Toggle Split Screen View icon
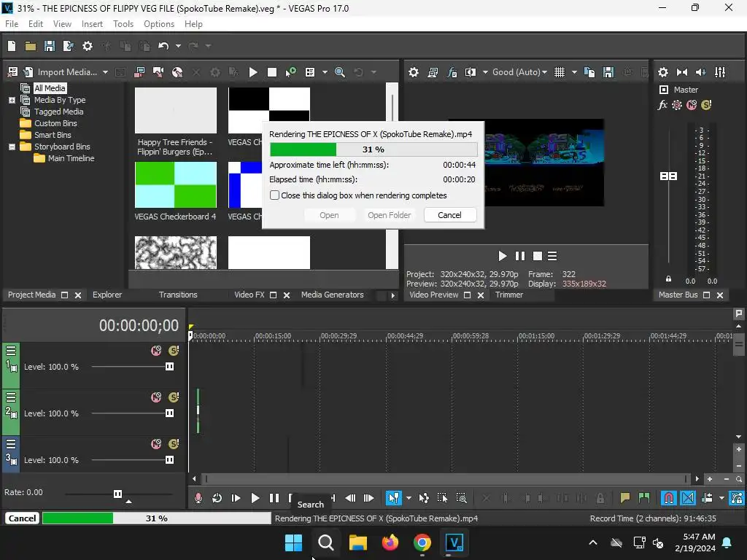Viewport: 747px width, 560px height. pyautogui.click(x=471, y=72)
